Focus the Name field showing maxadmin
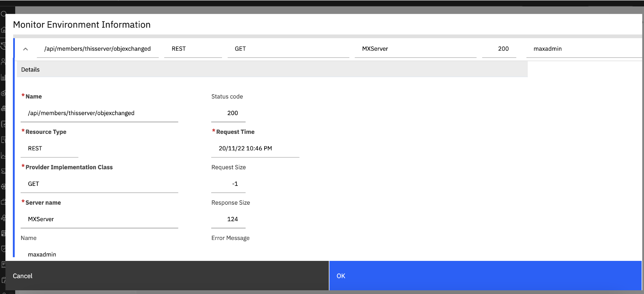This screenshot has height=294, width=644. click(x=99, y=254)
